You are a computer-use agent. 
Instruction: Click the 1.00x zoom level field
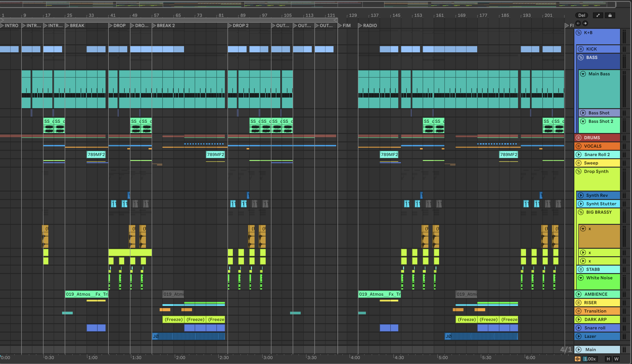590,359
